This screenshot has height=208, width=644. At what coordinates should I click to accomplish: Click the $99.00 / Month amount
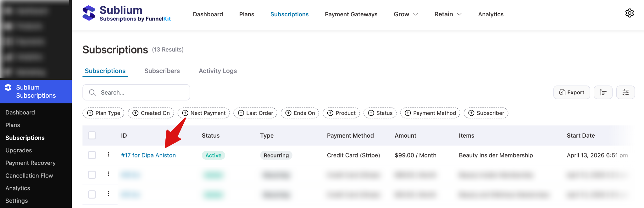[415, 155]
